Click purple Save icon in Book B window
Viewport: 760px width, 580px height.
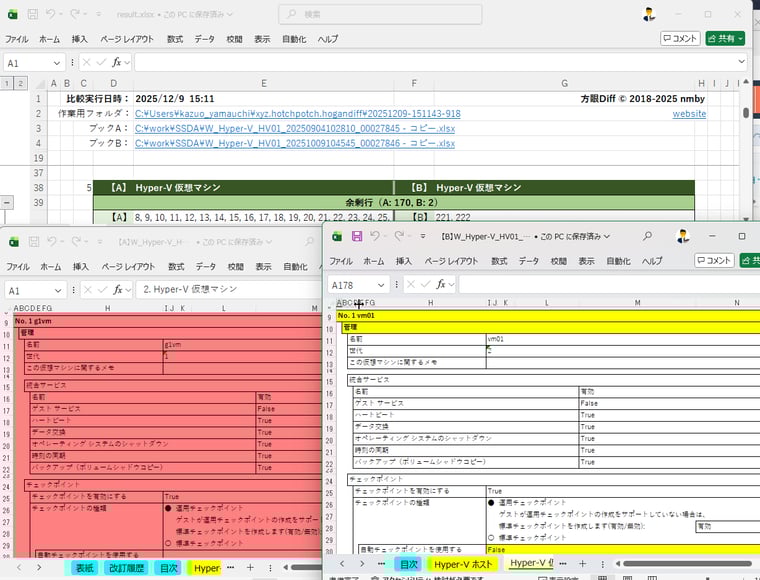357,236
